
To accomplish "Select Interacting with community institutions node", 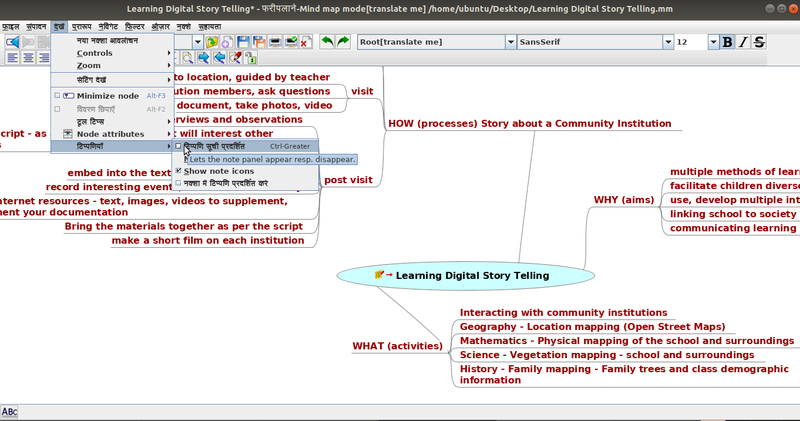I will point(563,313).
